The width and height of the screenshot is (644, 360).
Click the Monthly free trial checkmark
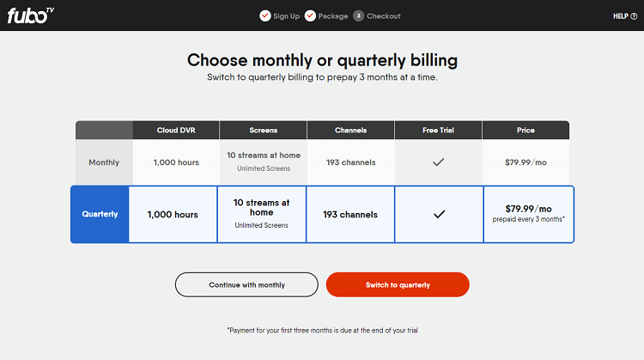(438, 162)
